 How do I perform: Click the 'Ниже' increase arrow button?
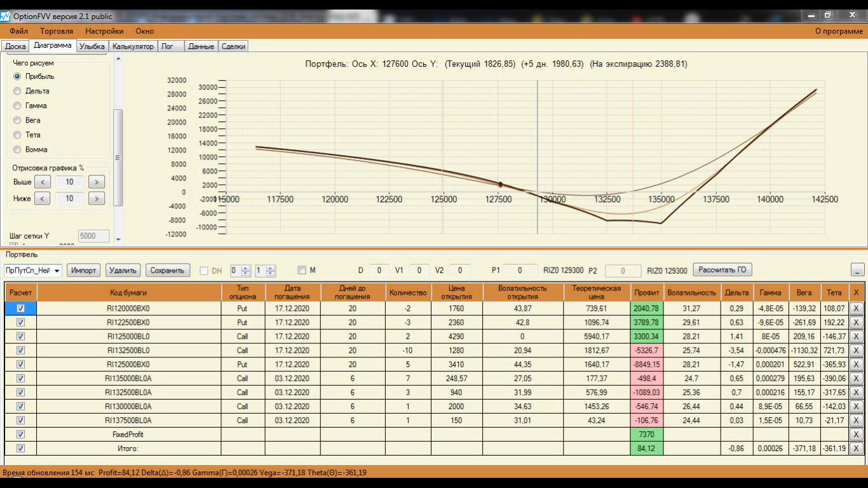(x=96, y=198)
